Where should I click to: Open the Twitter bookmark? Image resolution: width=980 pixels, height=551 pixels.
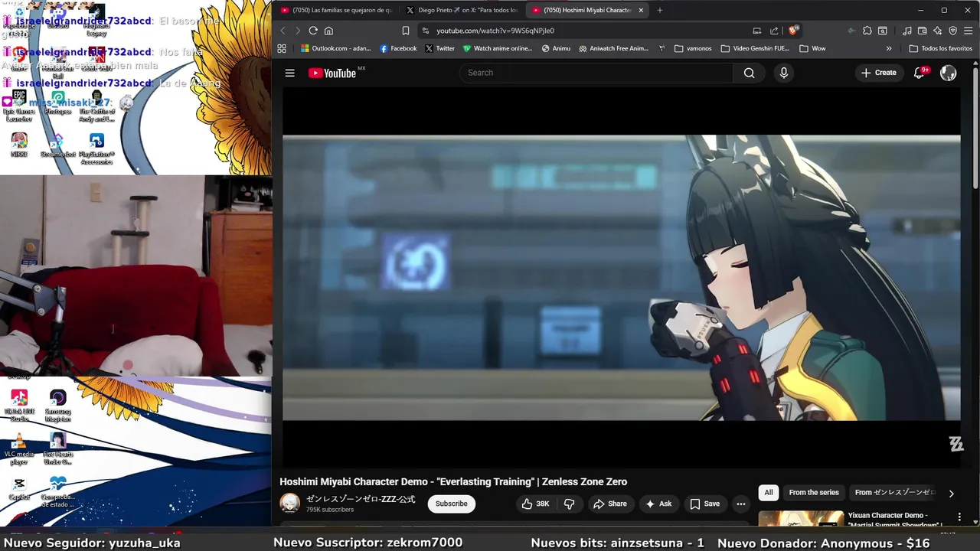(x=439, y=48)
